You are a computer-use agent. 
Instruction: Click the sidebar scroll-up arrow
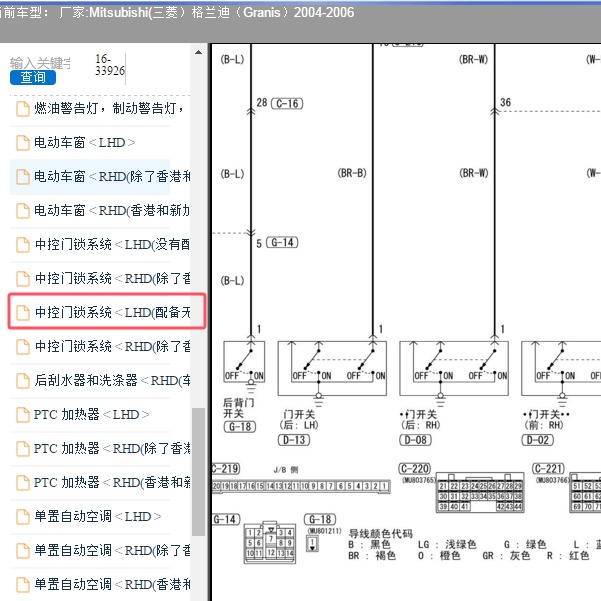click(x=198, y=53)
